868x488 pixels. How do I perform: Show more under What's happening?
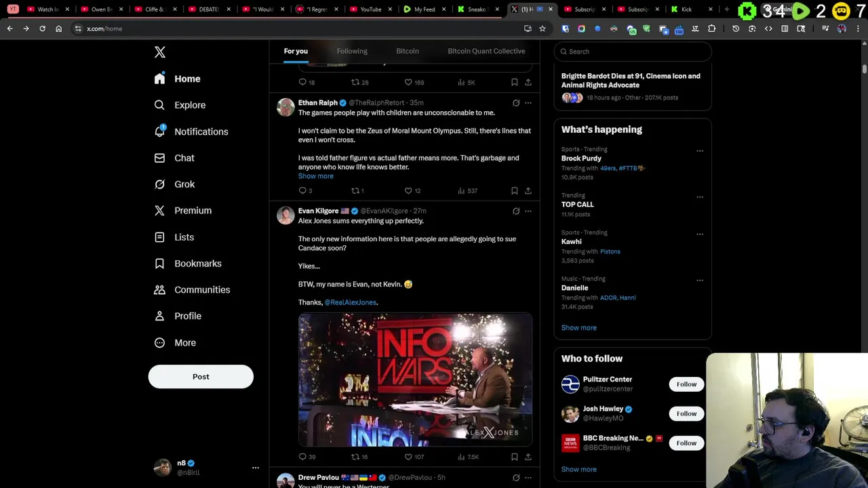578,327
